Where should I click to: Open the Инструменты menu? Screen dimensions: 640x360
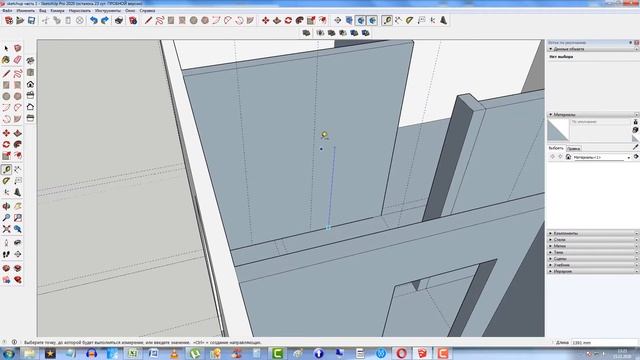108,11
